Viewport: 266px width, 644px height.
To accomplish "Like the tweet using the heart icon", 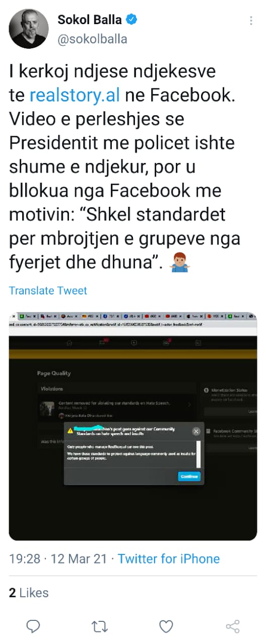I will pyautogui.click(x=166, y=626).
